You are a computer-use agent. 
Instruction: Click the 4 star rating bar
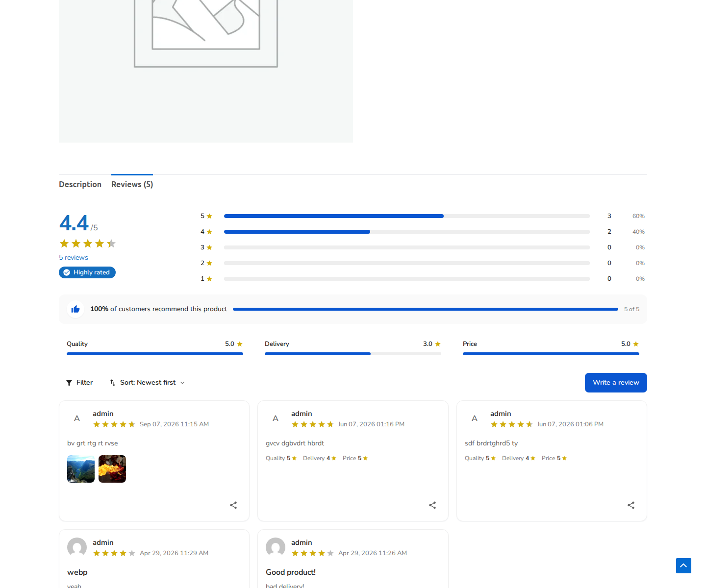point(407,232)
